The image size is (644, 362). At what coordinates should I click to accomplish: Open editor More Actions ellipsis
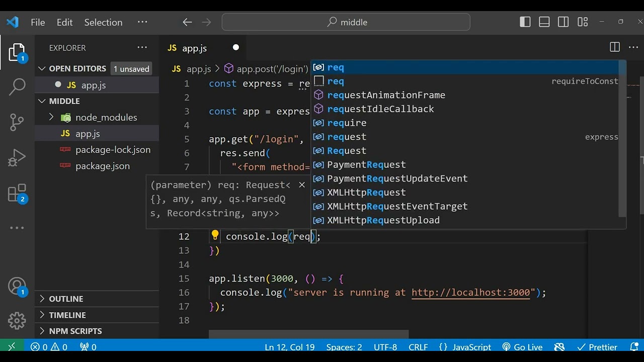click(x=633, y=47)
